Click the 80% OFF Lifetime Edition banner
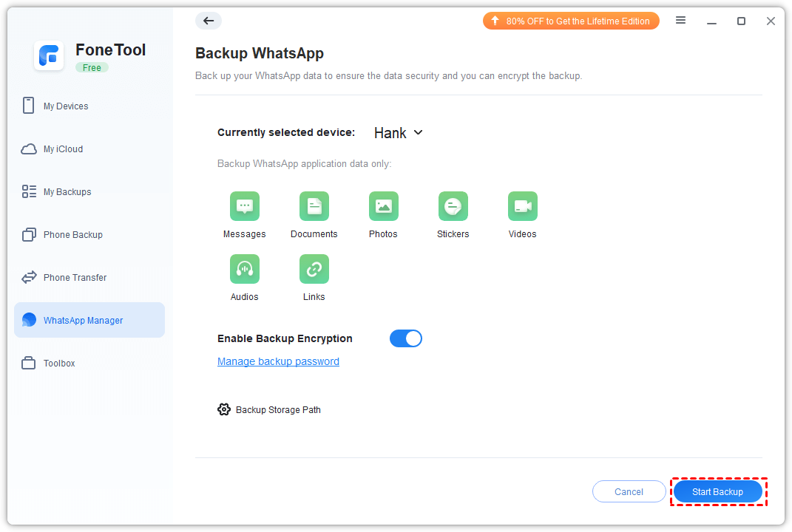 [x=570, y=21]
